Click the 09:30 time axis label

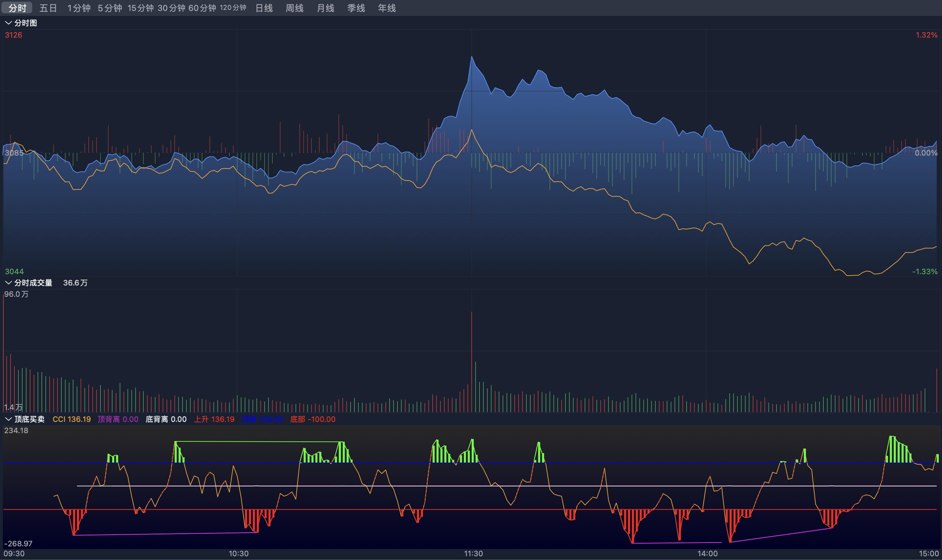14,554
